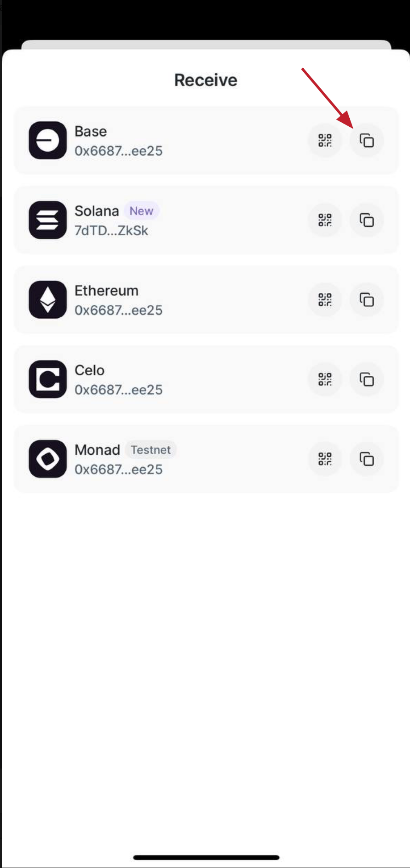410x868 pixels.
Task: Tap the home indicator bar
Action: (206, 857)
